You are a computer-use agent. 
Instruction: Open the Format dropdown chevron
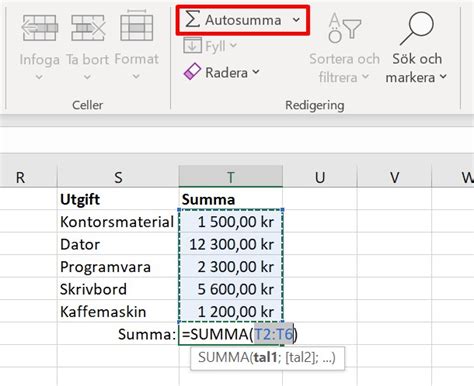[x=136, y=77]
